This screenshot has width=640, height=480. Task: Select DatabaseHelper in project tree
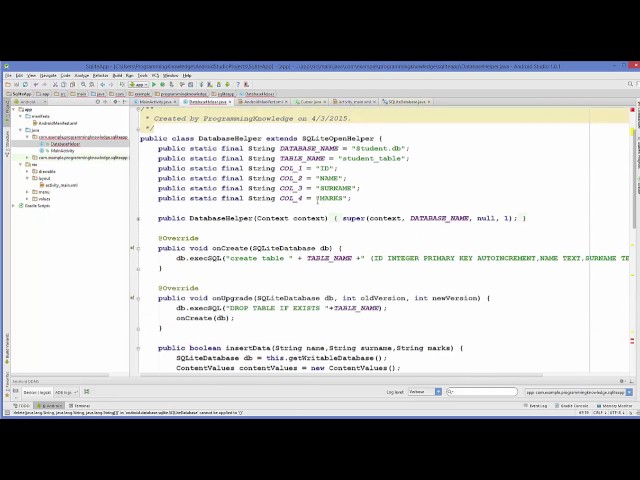64,144
